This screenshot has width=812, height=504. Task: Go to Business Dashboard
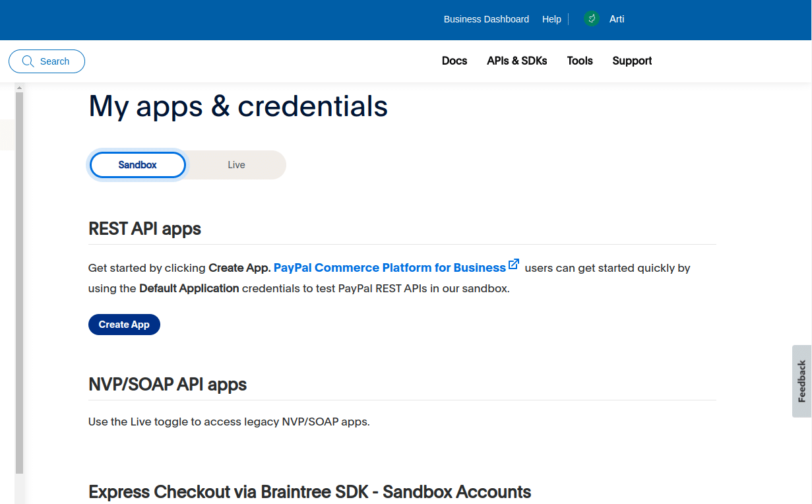486,19
